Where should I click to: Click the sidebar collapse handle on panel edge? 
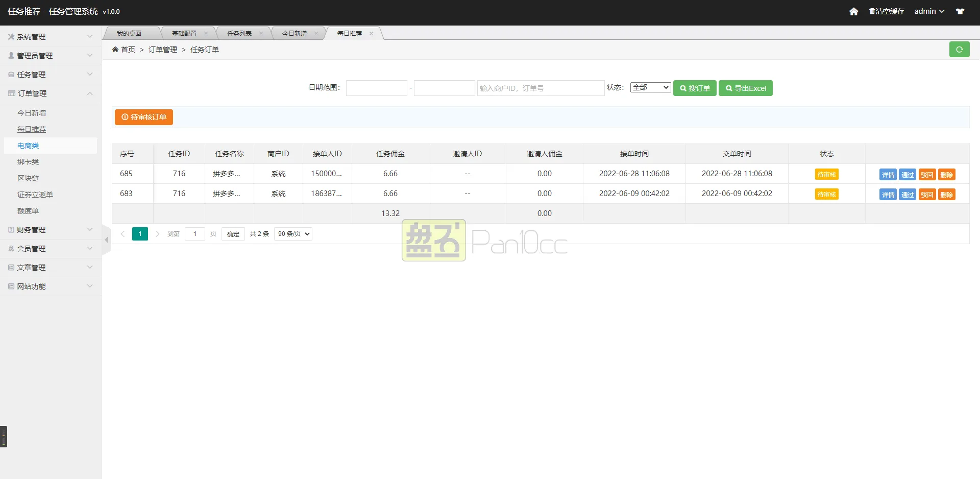pyautogui.click(x=107, y=240)
